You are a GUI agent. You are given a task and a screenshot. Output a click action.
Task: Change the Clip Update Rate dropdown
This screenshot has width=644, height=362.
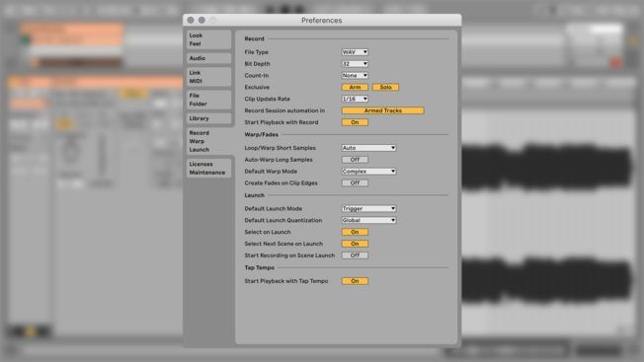coord(355,100)
